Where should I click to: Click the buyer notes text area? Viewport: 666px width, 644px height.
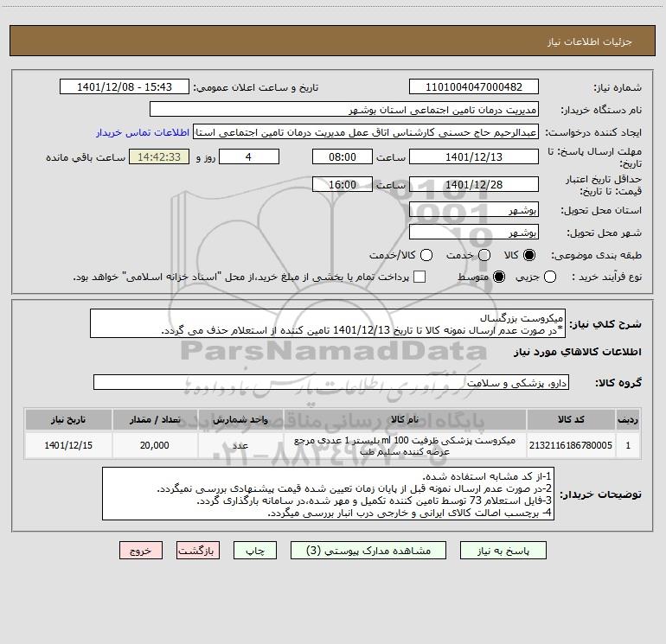point(328,494)
